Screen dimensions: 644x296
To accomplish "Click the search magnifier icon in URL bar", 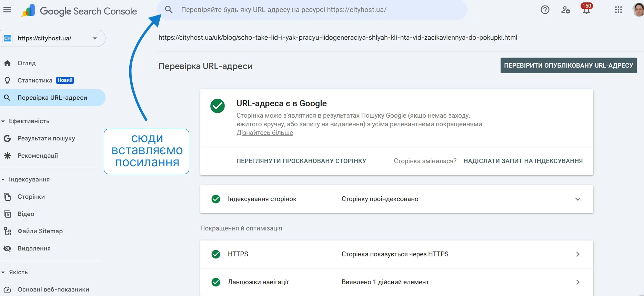I will point(169,10).
